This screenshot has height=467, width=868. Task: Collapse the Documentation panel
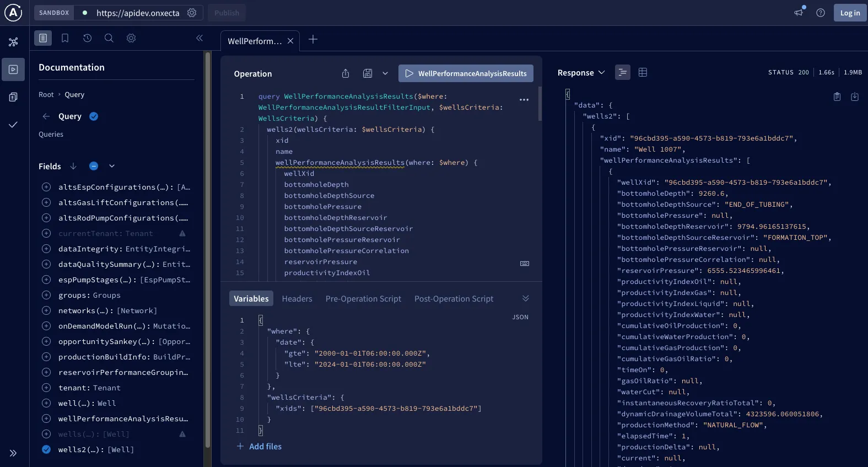tap(200, 38)
